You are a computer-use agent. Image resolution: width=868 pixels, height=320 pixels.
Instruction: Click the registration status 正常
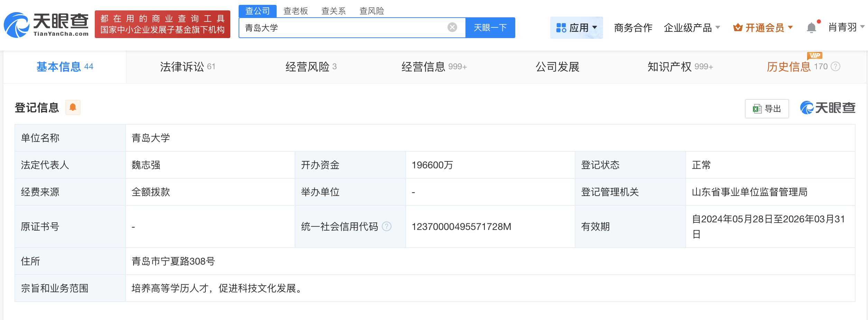click(701, 165)
